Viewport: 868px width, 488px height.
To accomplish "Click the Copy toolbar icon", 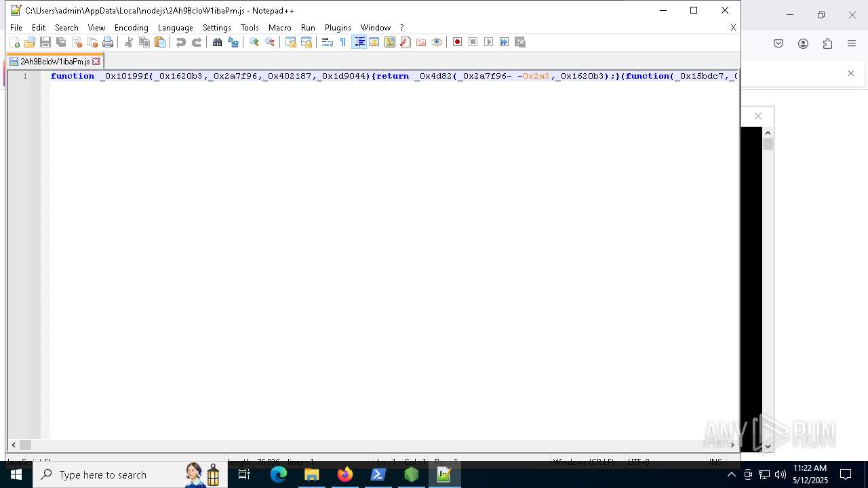I will 144,42.
